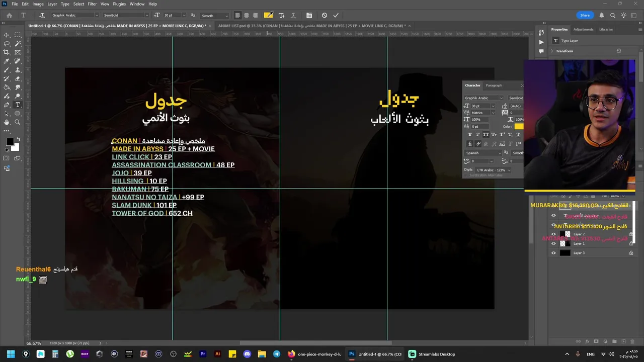644x362 pixels.
Task: Toggle standard ligatures fi in Character panel
Action: coord(470,144)
